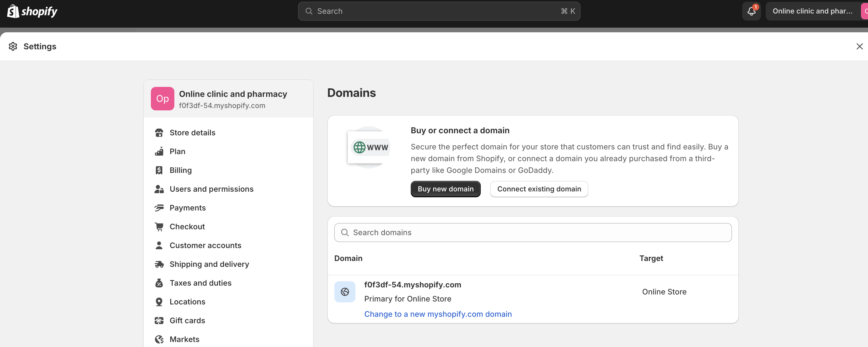Image resolution: width=868 pixels, height=347 pixels.
Task: Open Users and permissions via its icon
Action: pyautogui.click(x=159, y=189)
